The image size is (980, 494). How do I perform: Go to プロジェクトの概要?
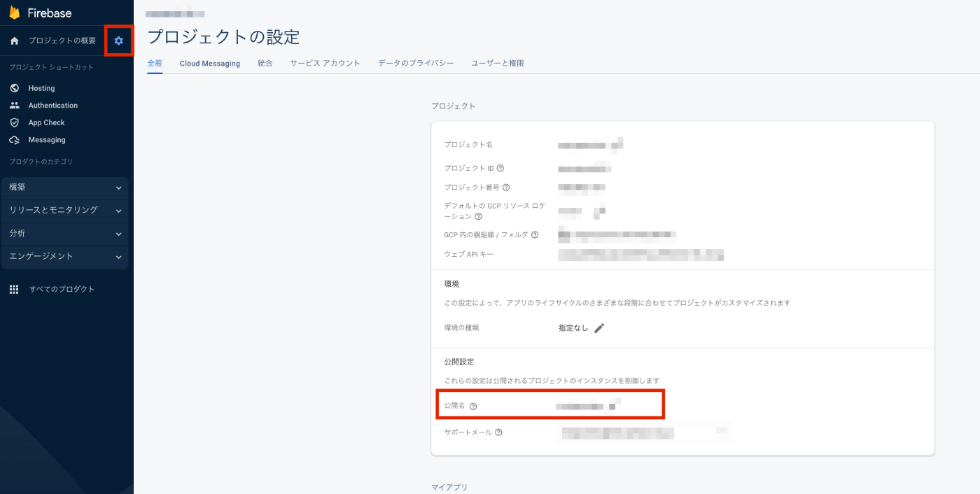coord(62,41)
